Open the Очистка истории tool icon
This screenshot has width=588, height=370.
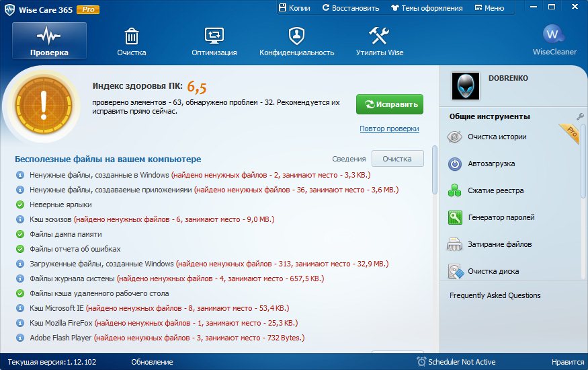click(x=455, y=137)
